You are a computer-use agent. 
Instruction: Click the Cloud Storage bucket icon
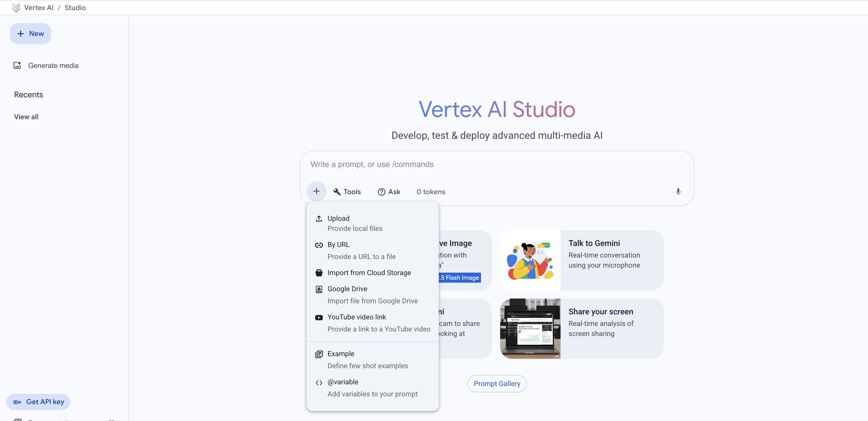click(319, 273)
